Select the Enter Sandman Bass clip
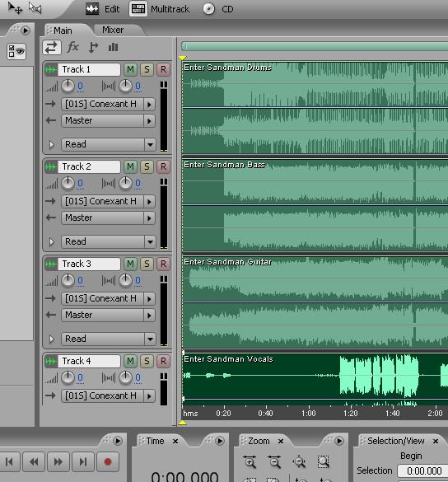The height and width of the screenshot is (482, 448). [x=315, y=205]
